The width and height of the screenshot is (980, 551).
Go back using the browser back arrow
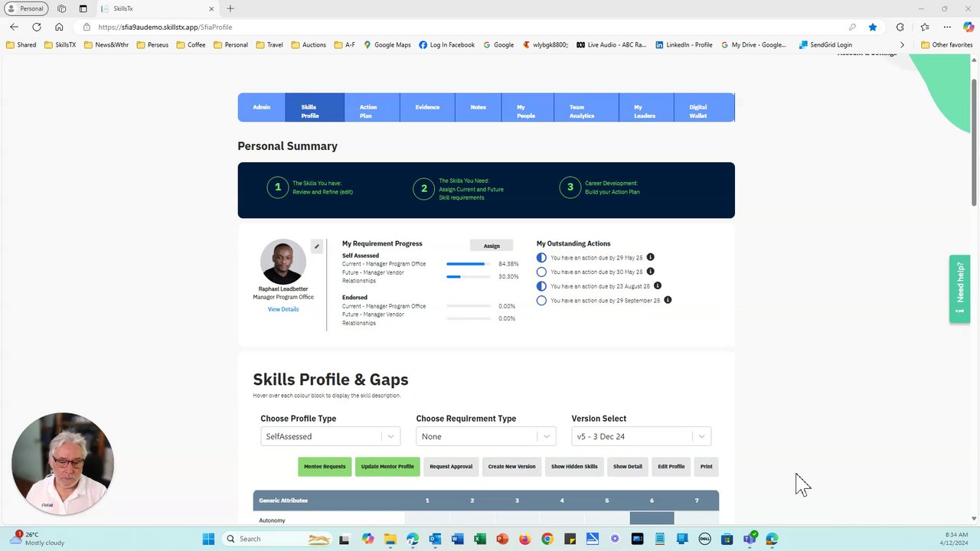point(14,27)
